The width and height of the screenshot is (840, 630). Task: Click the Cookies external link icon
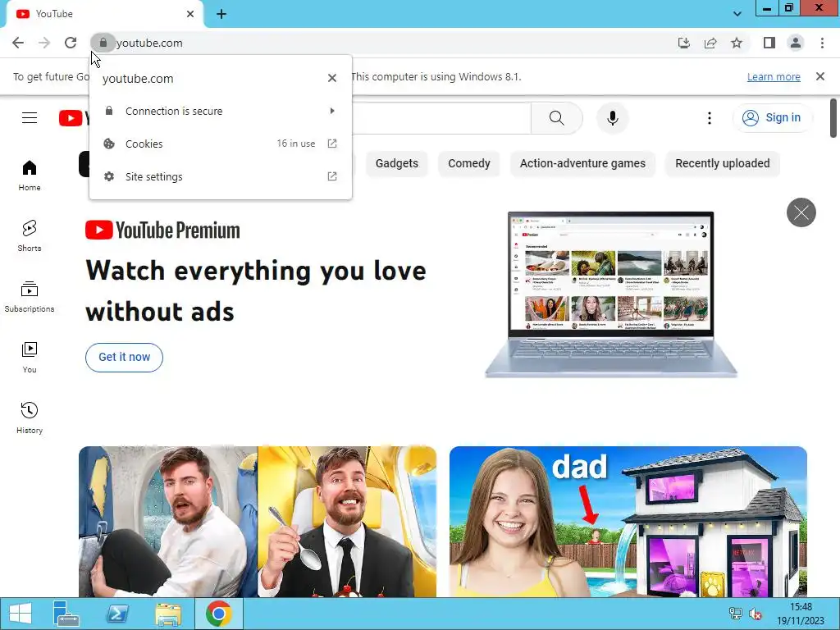pyautogui.click(x=332, y=144)
